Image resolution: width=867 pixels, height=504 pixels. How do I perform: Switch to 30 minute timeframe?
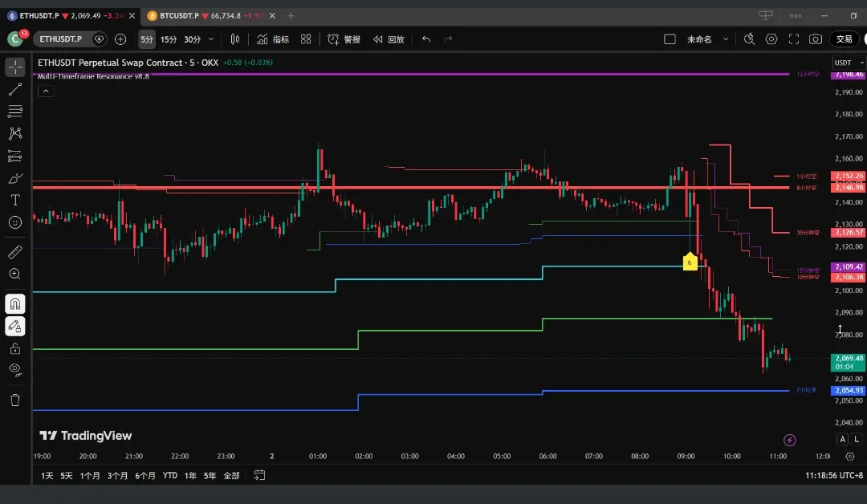tap(193, 39)
